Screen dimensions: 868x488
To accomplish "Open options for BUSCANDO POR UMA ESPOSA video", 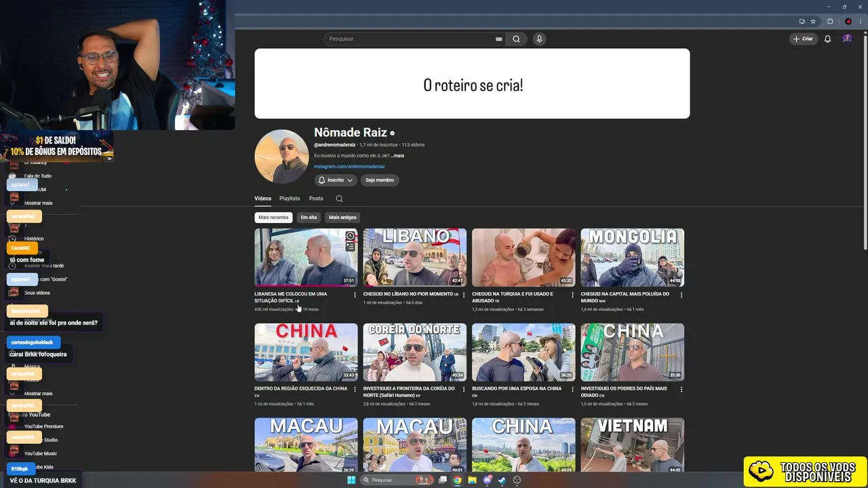I will click(572, 390).
